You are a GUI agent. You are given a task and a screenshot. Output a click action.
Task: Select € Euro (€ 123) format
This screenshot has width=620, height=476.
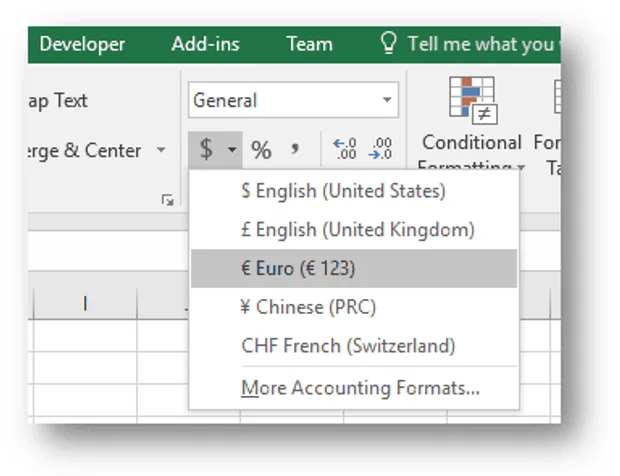tap(354, 268)
